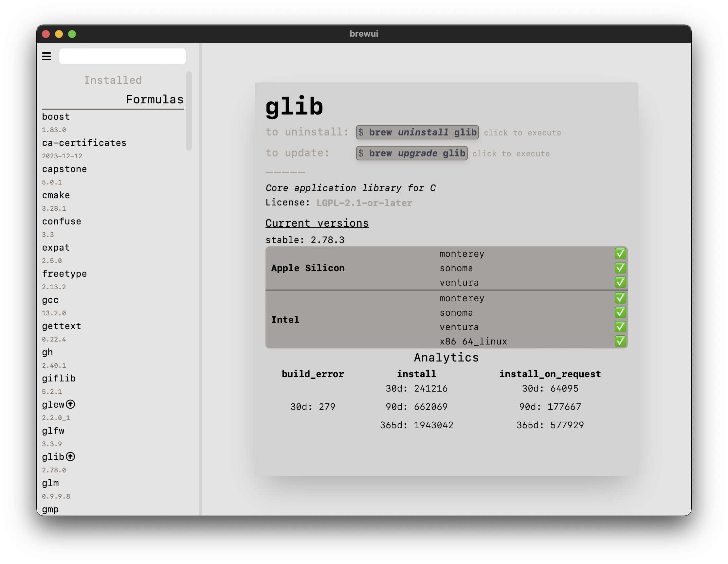
Task: Execute the brew upgrade glib command
Action: (411, 153)
